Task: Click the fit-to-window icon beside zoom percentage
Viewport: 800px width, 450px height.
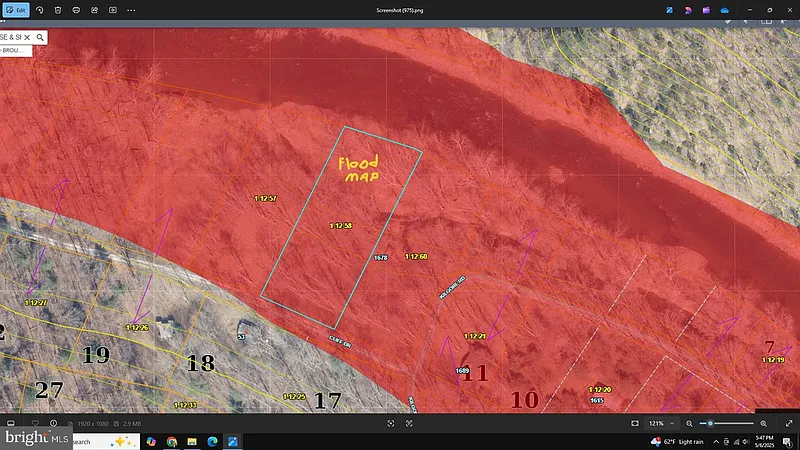Action: click(x=635, y=423)
